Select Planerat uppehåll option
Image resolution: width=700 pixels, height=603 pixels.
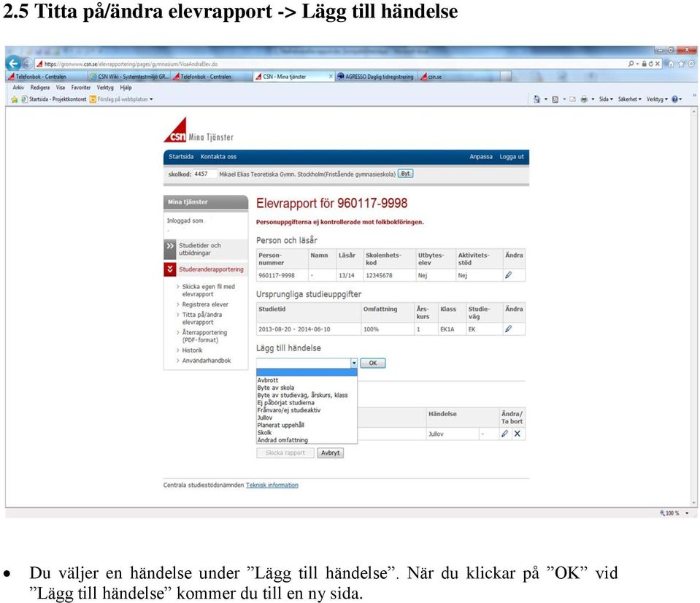click(x=307, y=425)
